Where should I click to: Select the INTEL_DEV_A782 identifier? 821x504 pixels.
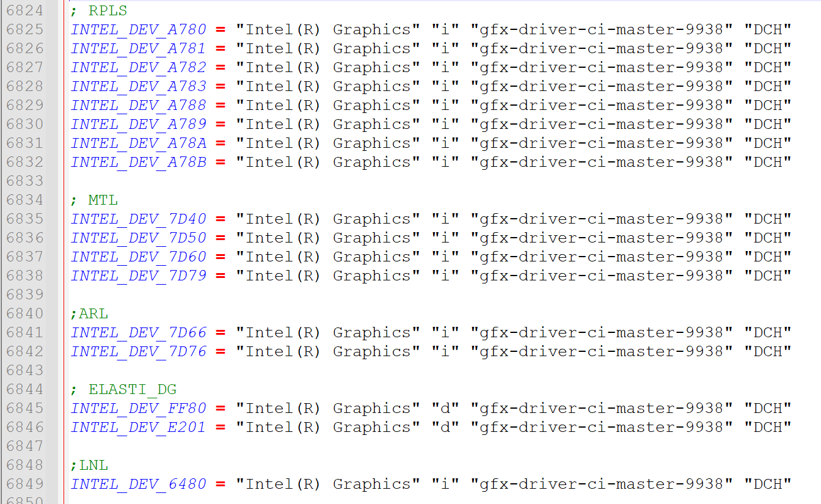tap(139, 67)
